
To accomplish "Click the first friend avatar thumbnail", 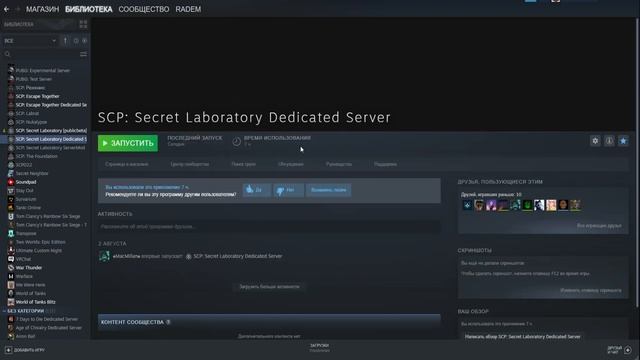I will click(467, 205).
